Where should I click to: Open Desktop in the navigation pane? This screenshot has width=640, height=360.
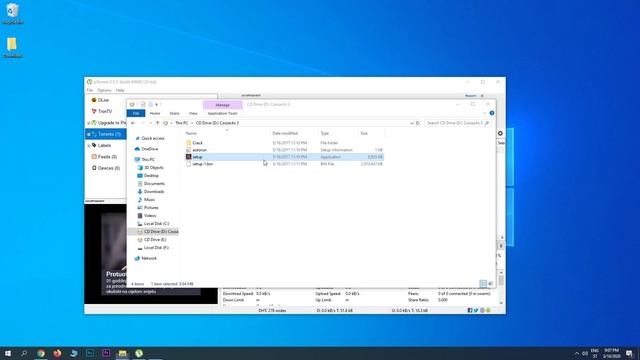[151, 176]
